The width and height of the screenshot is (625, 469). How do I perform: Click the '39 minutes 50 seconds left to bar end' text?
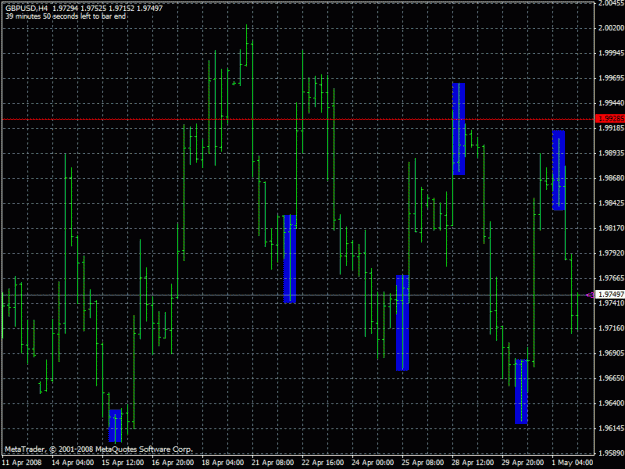coord(66,16)
